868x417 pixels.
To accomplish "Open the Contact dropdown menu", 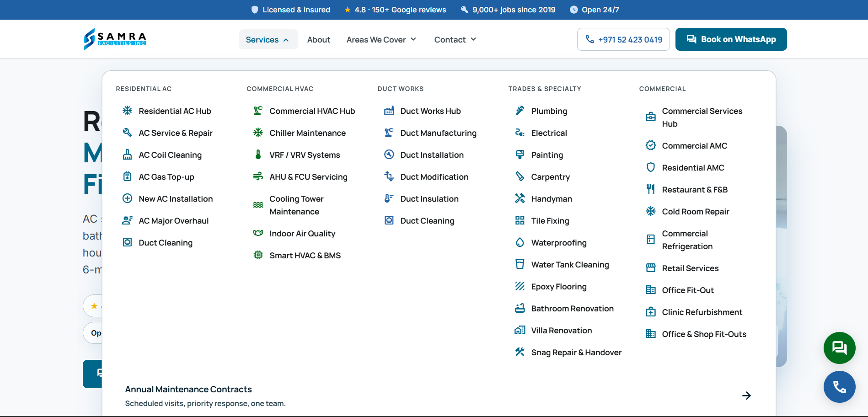I will point(455,39).
